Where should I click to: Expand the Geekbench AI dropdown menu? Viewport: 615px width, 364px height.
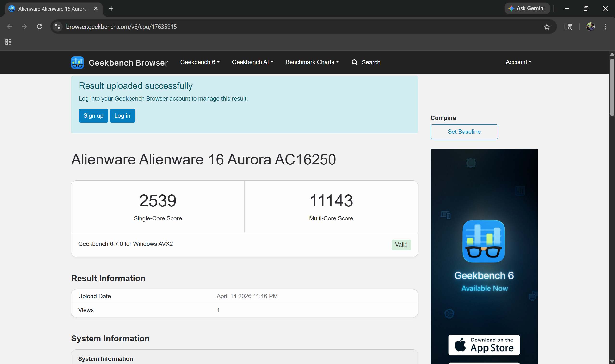[x=252, y=62]
